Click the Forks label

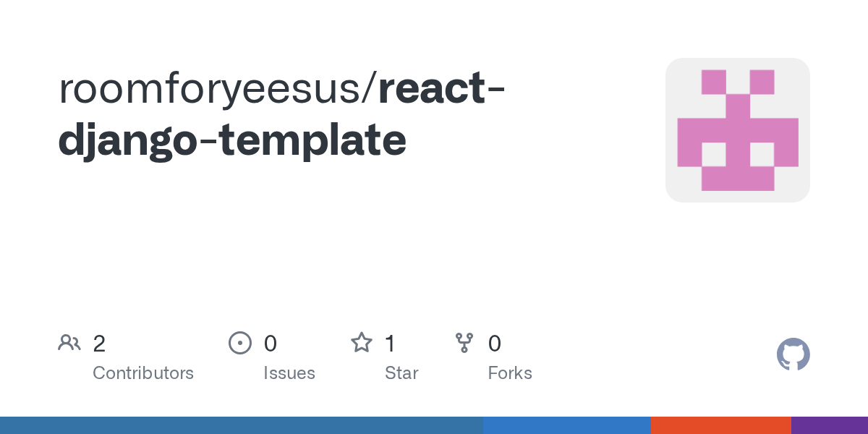[510, 373]
